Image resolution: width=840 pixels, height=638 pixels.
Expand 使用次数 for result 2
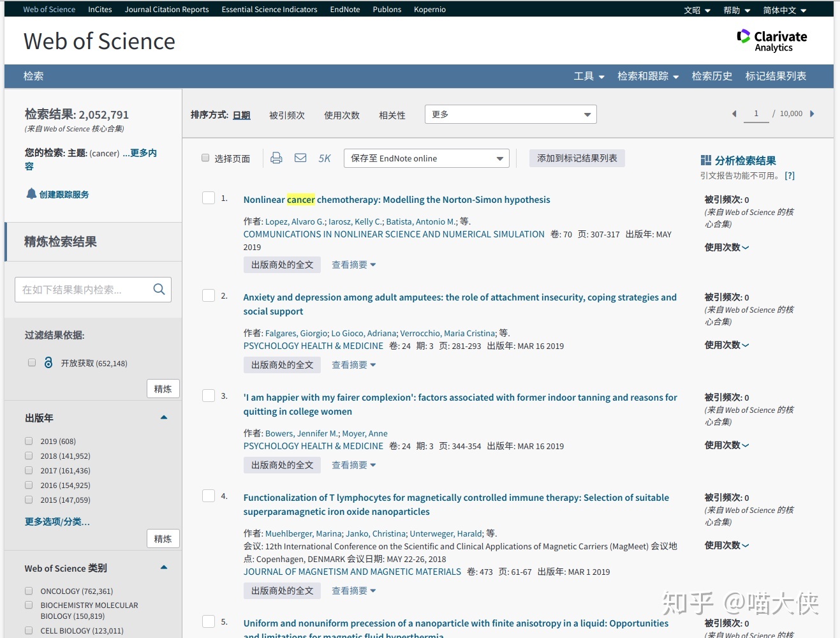(x=726, y=345)
